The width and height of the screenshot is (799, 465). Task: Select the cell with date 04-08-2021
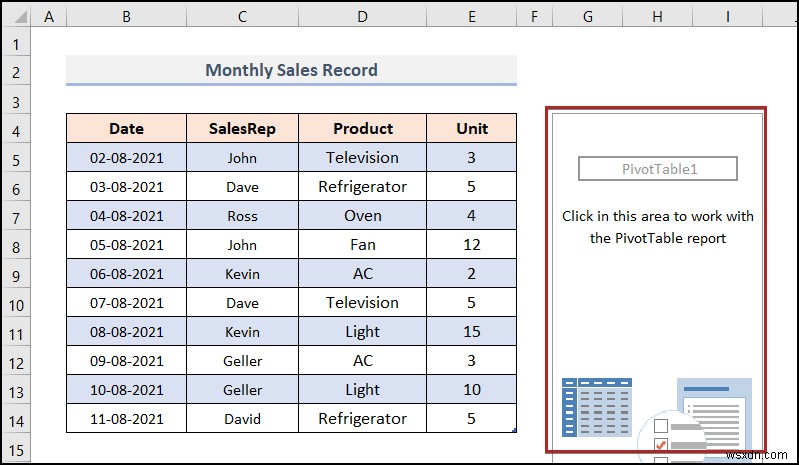[x=126, y=215]
